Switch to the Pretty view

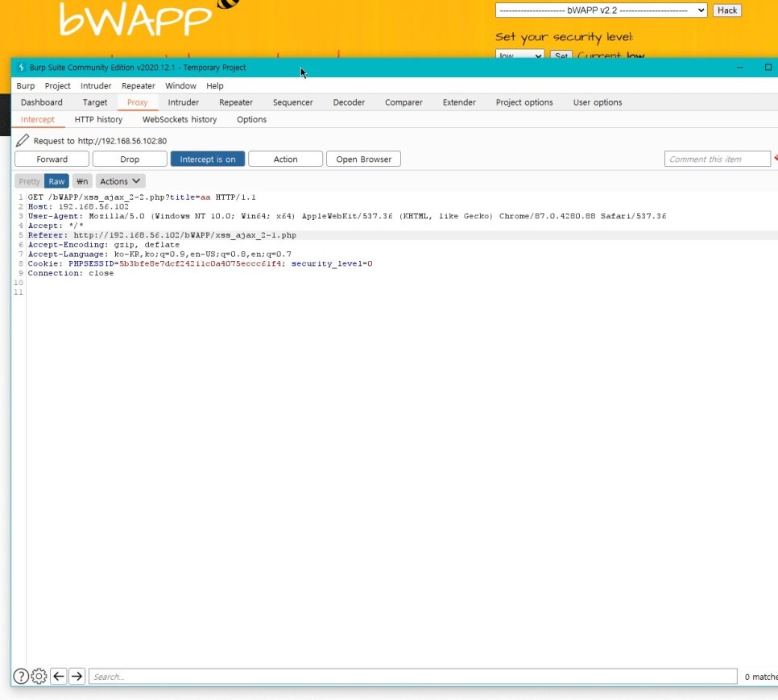(29, 181)
